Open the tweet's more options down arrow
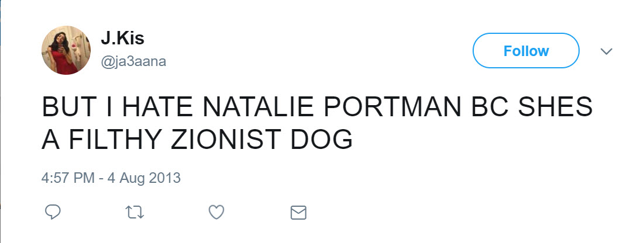This screenshot has width=644, height=243. pyautogui.click(x=607, y=51)
